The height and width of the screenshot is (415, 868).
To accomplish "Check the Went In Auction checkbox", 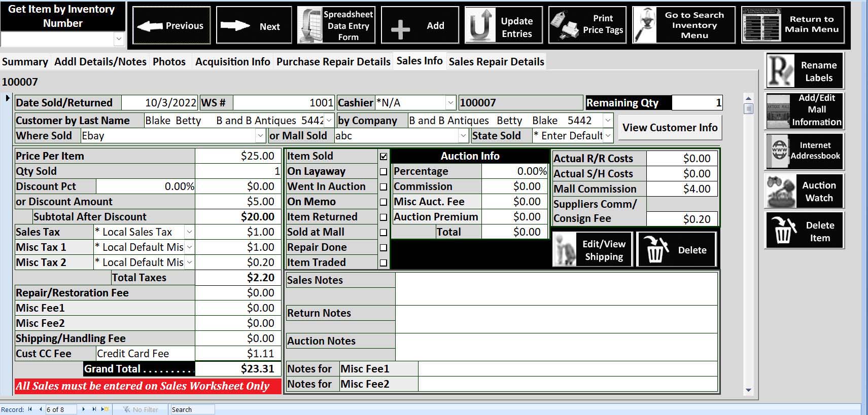I will point(384,187).
